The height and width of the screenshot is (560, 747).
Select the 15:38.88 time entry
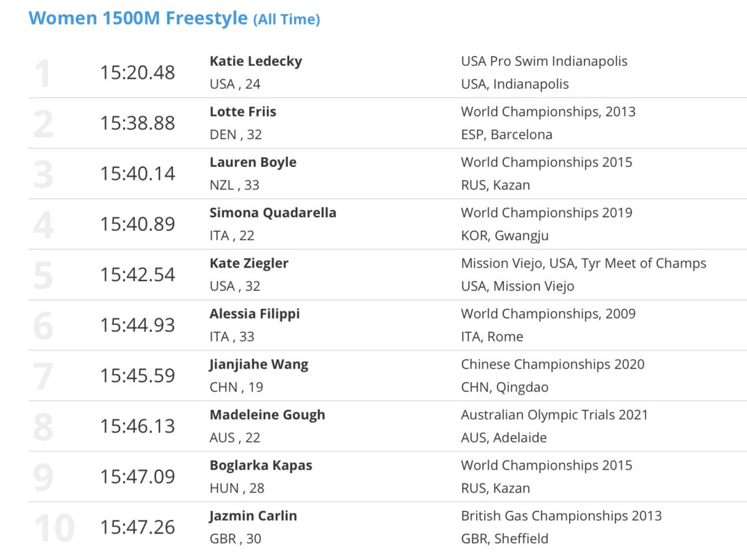point(137,123)
